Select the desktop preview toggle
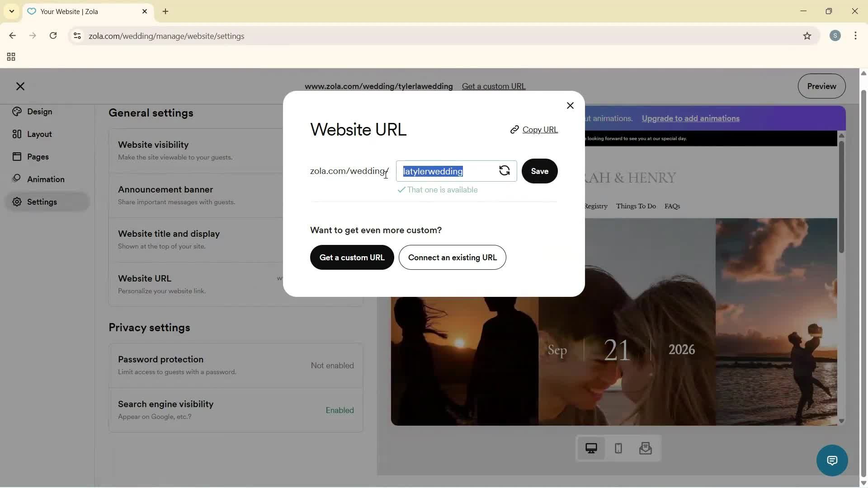This screenshot has height=488, width=868. 591,448
